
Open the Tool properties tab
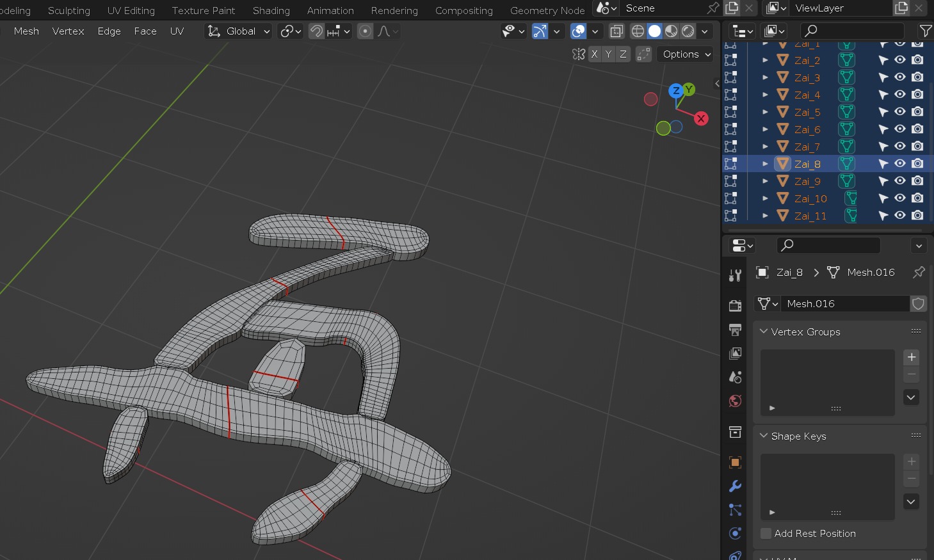point(735,276)
